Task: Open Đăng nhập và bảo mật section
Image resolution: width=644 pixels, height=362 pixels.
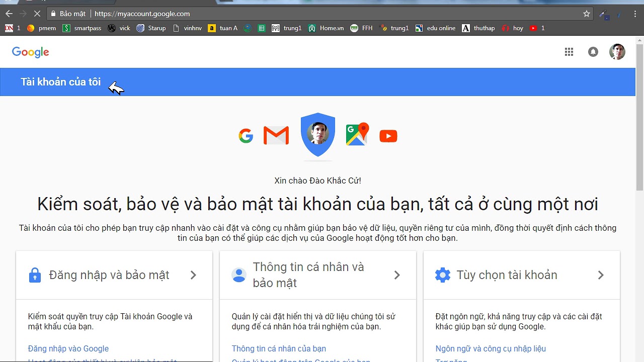Action: tap(109, 275)
